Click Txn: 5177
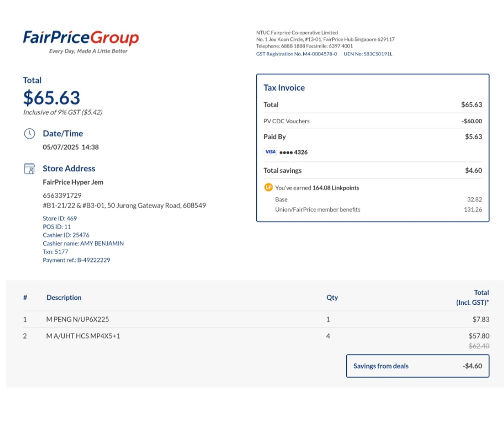Viewport: 504px width, 435px height. coord(55,252)
